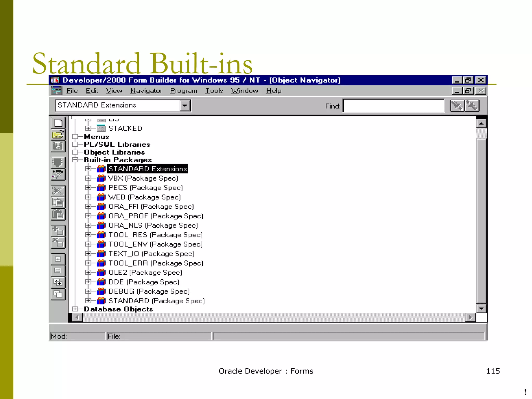The image size is (532, 399).
Task: Click the Object Navigator document menu icon
Action: pos(57,91)
